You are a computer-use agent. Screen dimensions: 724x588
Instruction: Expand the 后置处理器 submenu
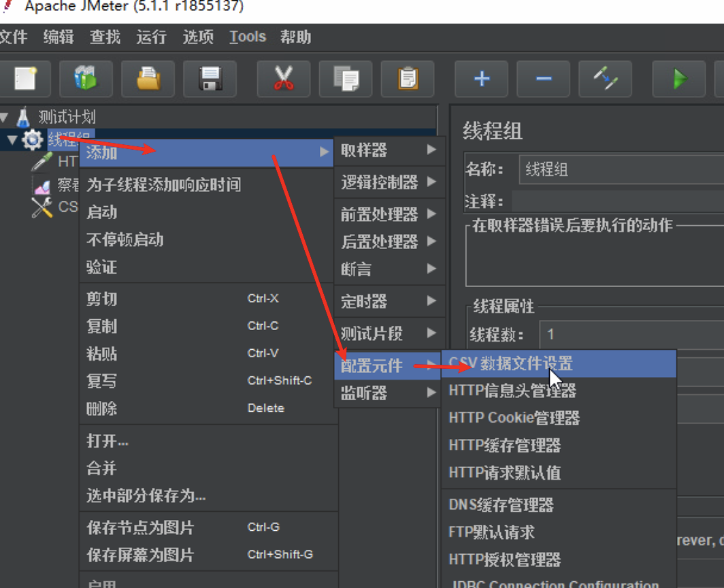click(389, 242)
